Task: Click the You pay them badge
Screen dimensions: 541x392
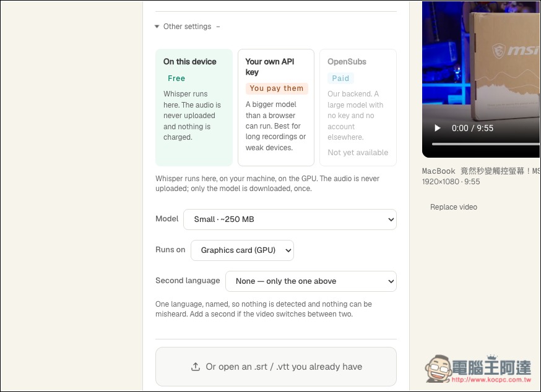Action: [x=276, y=88]
